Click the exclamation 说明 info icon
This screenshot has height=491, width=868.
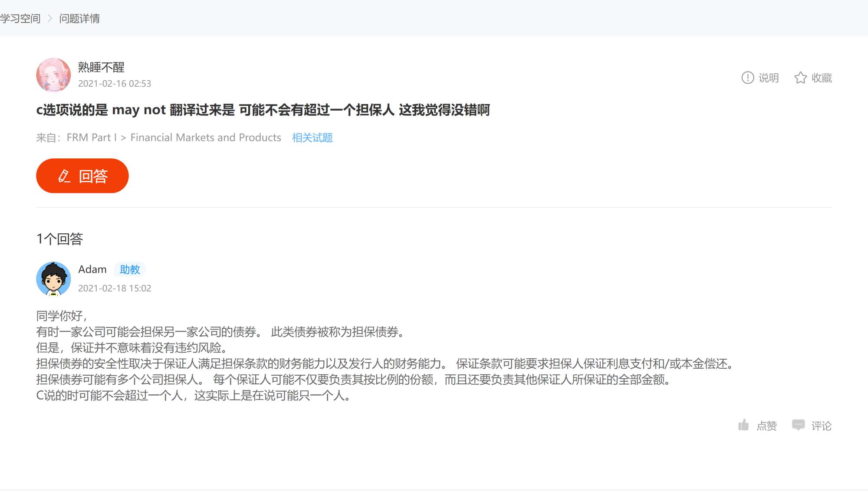pyautogui.click(x=747, y=78)
